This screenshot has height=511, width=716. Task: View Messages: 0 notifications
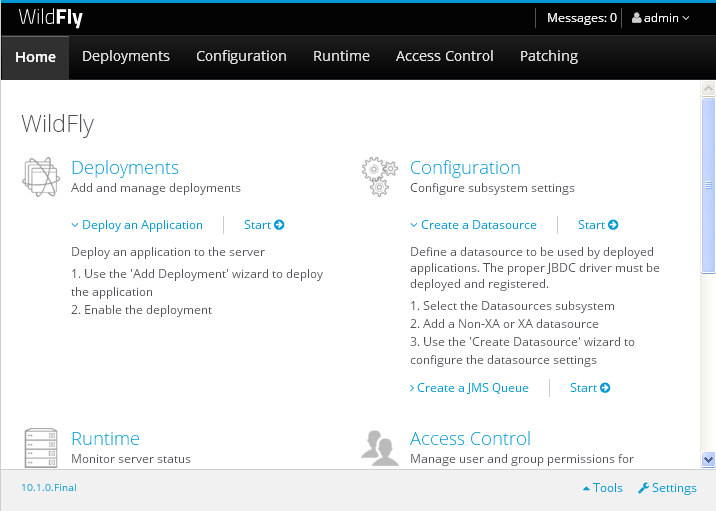click(581, 18)
